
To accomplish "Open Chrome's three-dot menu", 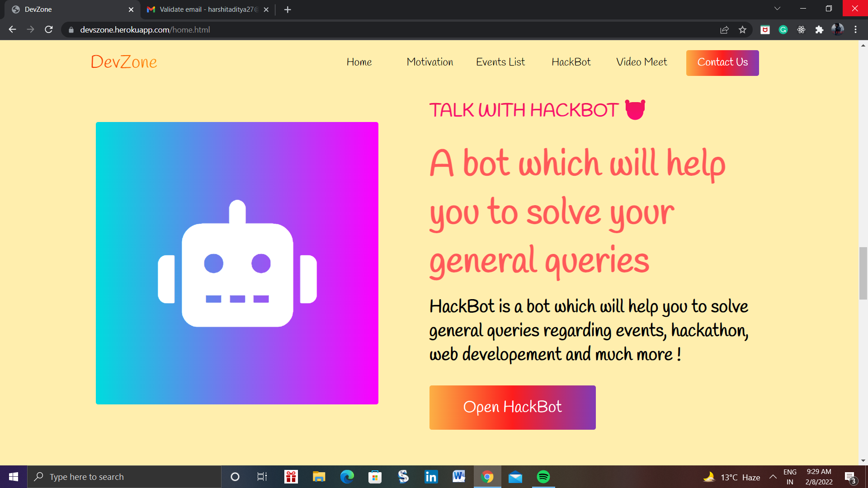I will tap(856, 29).
